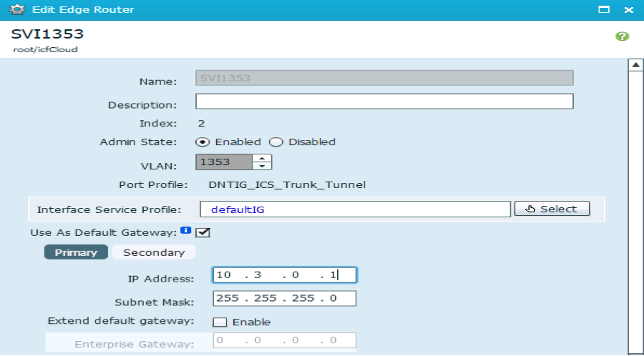Click into the Description text field
The width and height of the screenshot is (644, 356).
tap(384, 102)
